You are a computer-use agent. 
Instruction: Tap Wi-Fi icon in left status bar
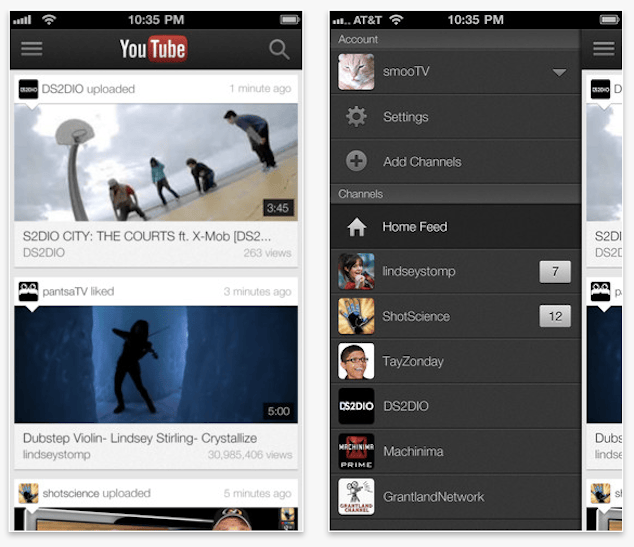tap(49, 19)
